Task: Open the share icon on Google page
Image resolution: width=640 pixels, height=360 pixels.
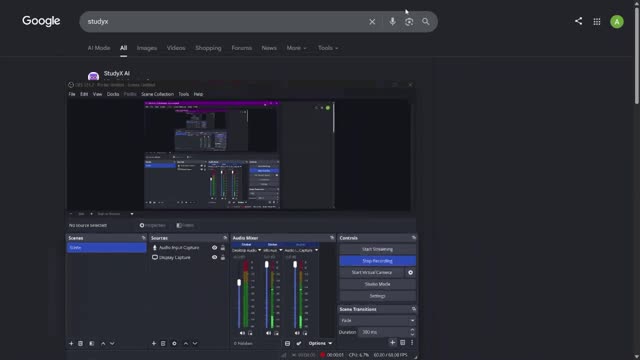Action: coord(578,21)
